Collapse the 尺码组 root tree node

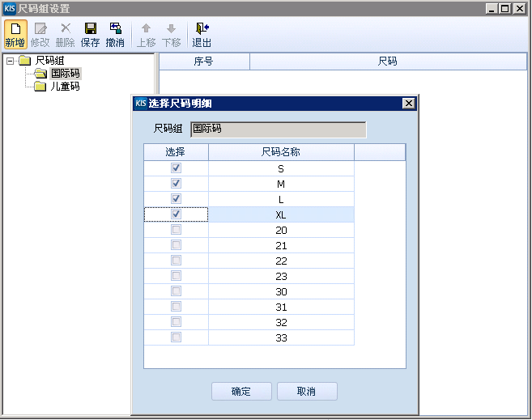click(10, 61)
